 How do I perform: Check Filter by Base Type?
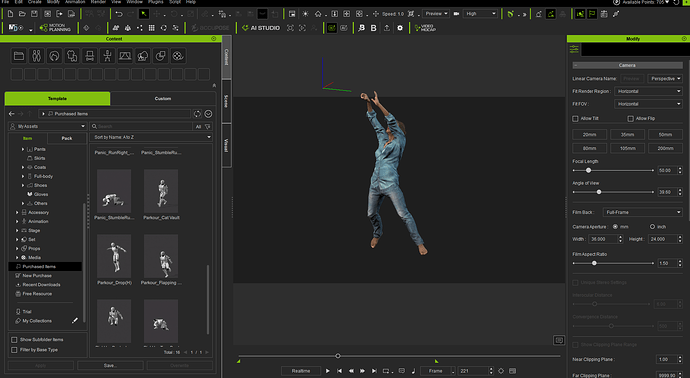14,350
